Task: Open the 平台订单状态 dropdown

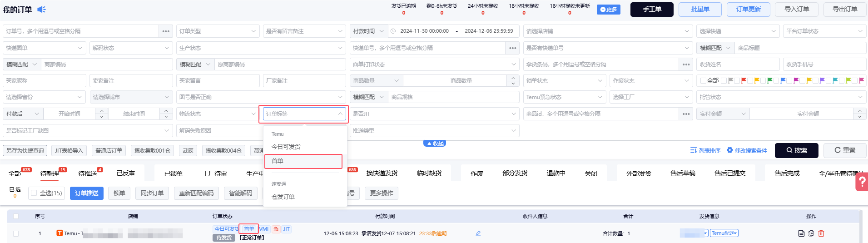Action: (825, 31)
